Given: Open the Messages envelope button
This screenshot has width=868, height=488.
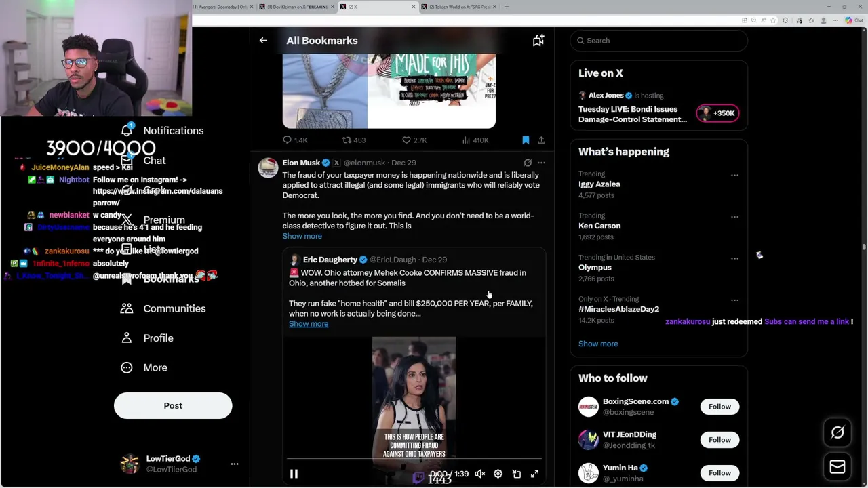Looking at the screenshot, I should point(837,466).
